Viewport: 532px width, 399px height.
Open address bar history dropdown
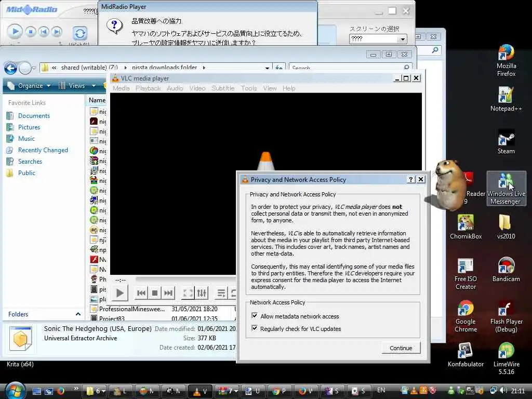coord(268,68)
